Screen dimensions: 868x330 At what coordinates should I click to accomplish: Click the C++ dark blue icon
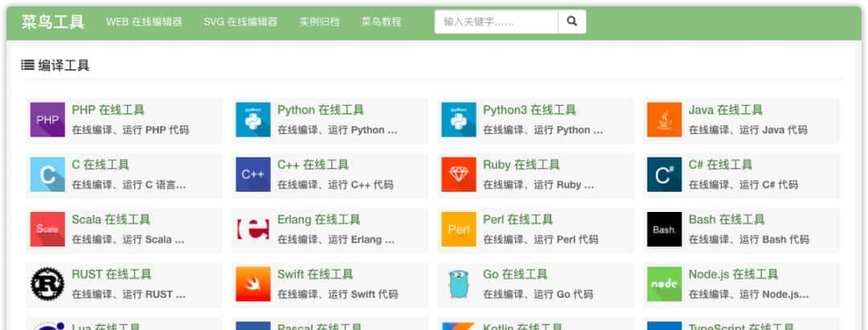point(253,174)
